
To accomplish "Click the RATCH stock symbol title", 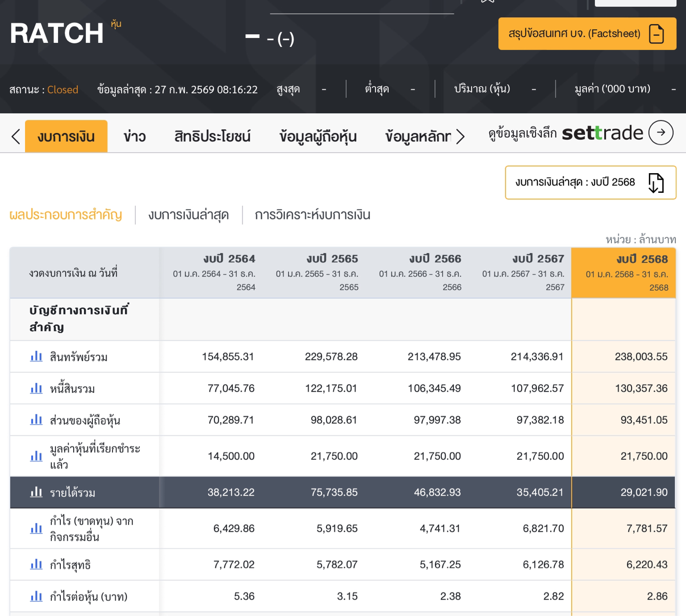I will tap(57, 33).
